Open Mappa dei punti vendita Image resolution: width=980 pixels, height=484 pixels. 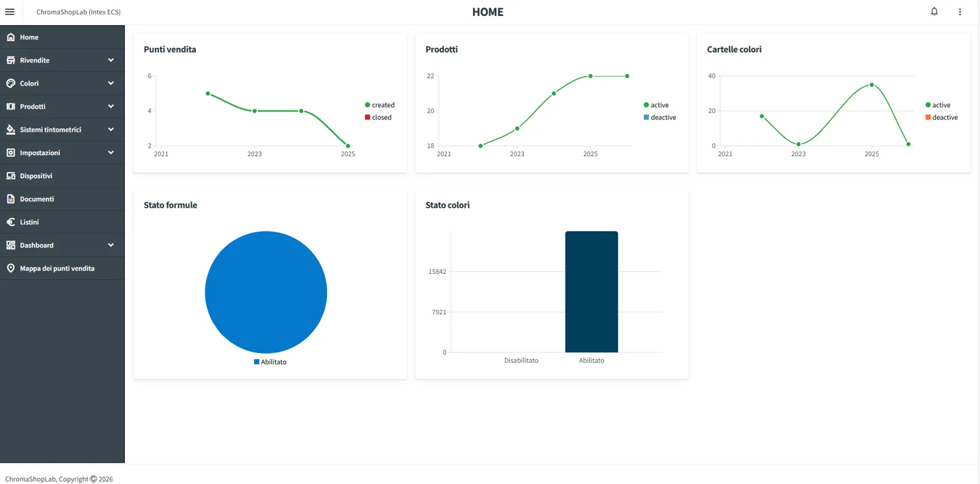tap(62, 268)
